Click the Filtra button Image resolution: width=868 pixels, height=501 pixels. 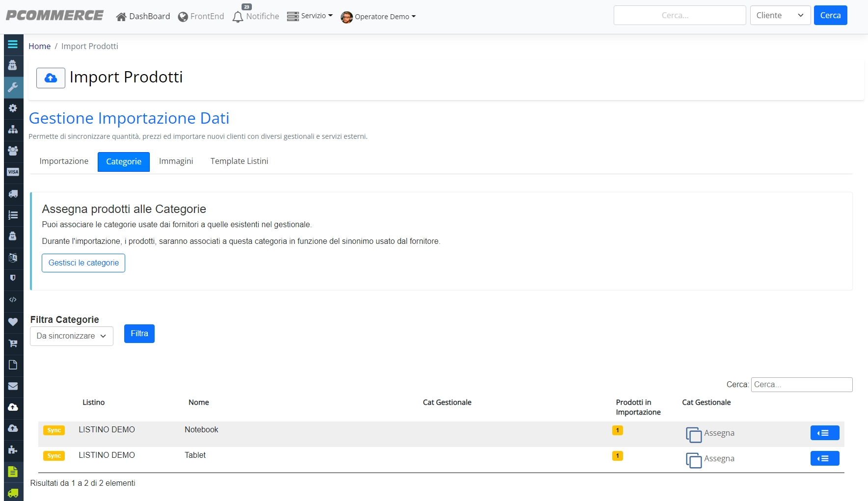(139, 334)
